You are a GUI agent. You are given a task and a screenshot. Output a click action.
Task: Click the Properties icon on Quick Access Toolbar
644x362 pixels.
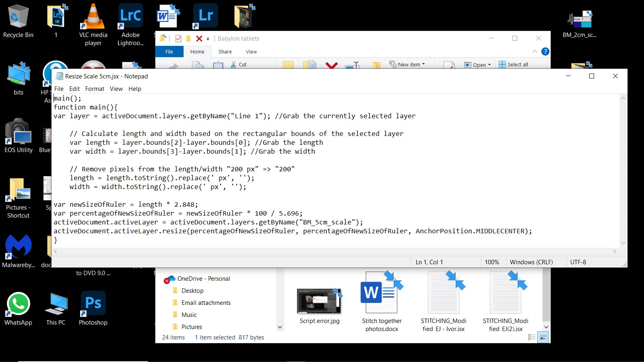[178, 39]
